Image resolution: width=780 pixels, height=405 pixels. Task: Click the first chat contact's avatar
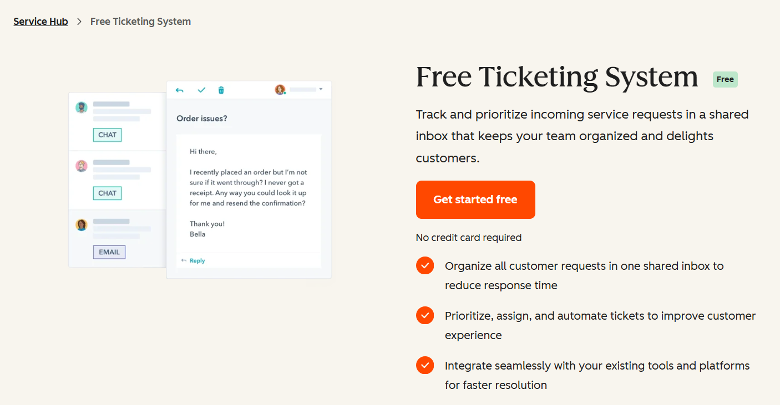(x=82, y=107)
